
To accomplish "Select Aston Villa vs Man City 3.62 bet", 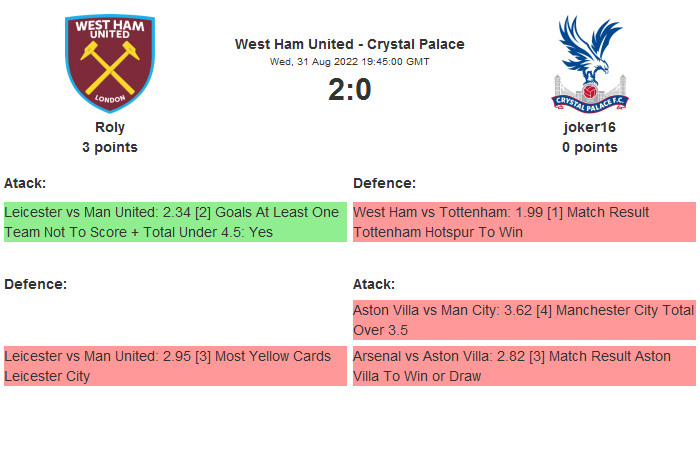I will click(x=523, y=320).
